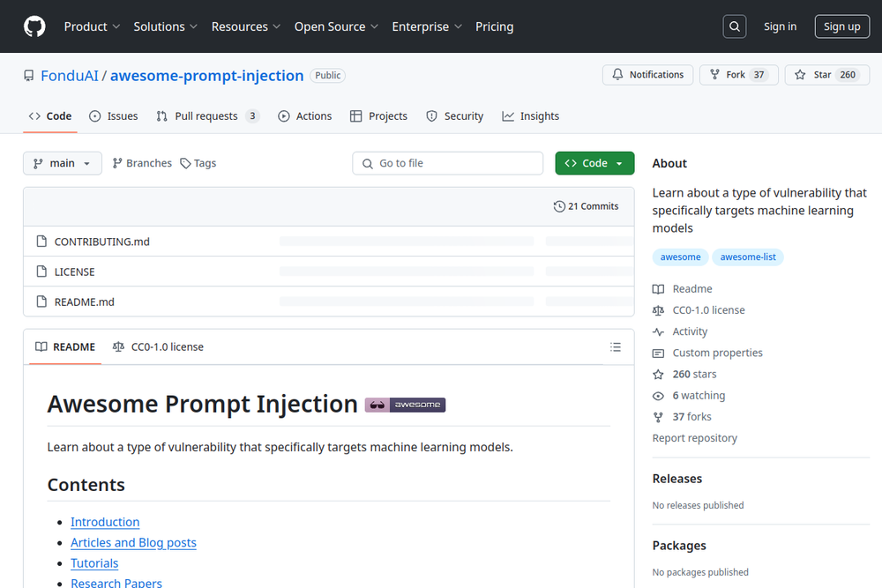The image size is (882, 588).
Task: Click the pulse icon beside Activity
Action: pos(658,331)
